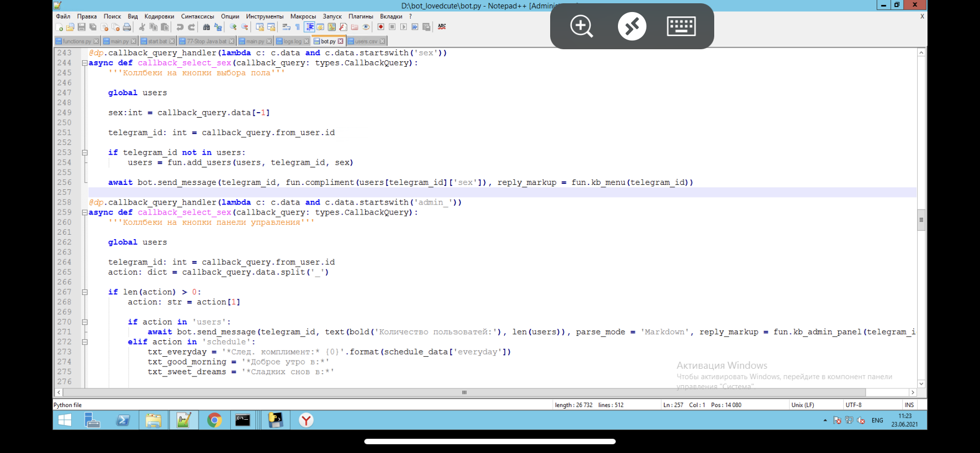Image resolution: width=980 pixels, height=453 pixels.
Task: Click the vertical scrollbar down arrow
Action: pos(921,384)
